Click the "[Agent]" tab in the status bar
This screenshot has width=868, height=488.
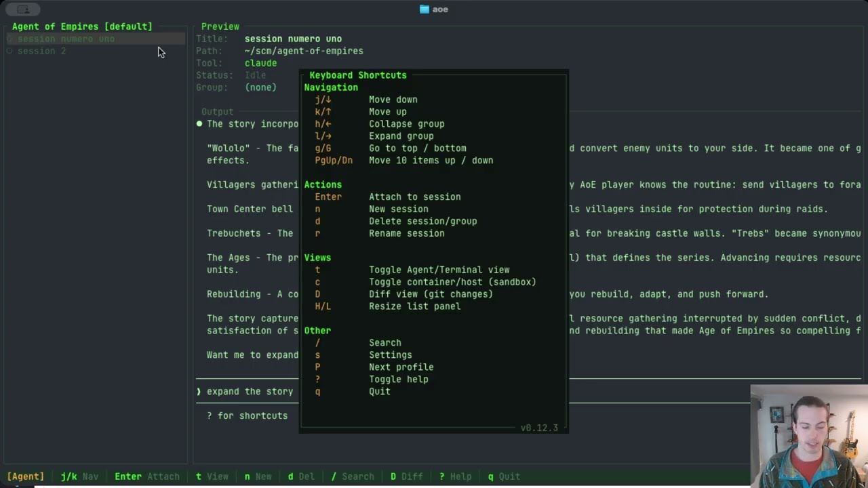tap(25, 476)
